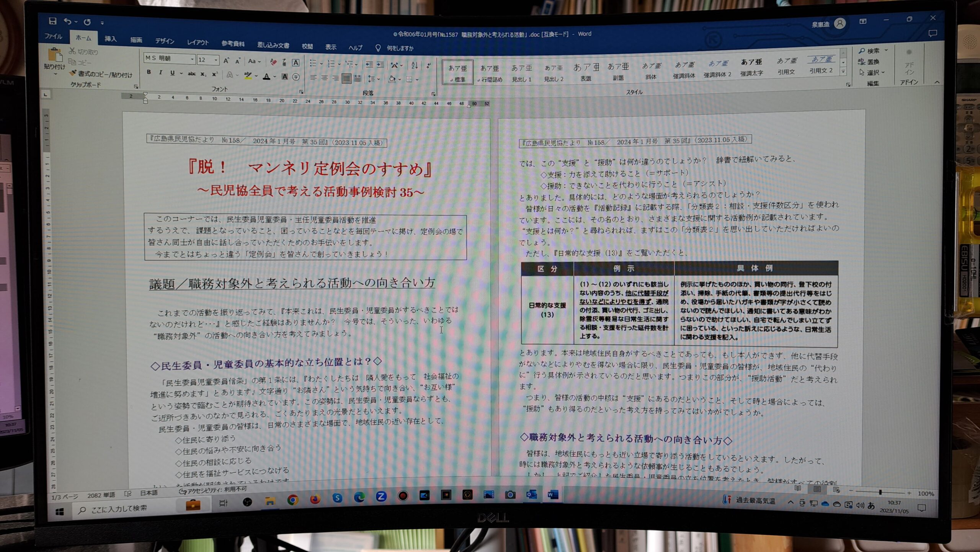Screen dimensions: 980x552
Task: Center-align the paragraph
Action: point(324,78)
